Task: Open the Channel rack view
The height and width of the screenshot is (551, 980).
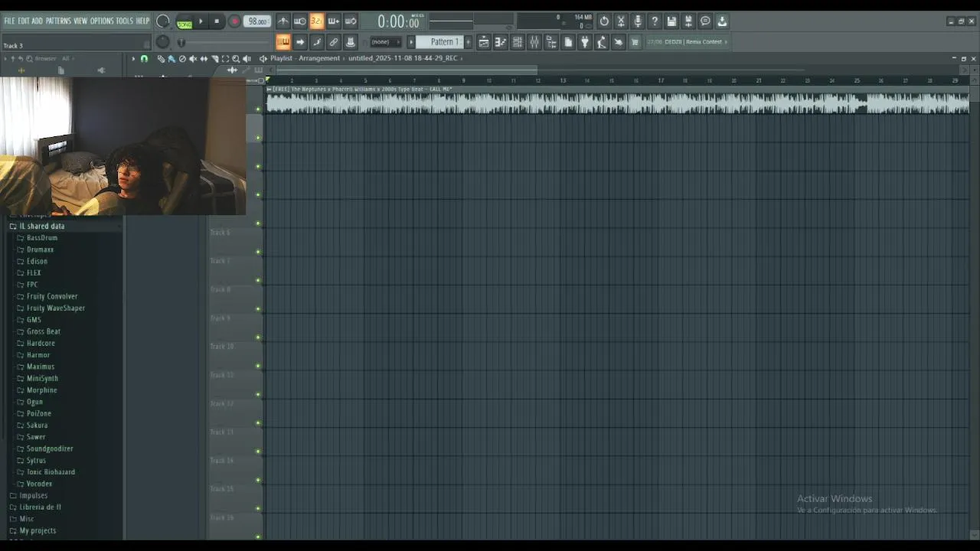Action: pos(518,42)
